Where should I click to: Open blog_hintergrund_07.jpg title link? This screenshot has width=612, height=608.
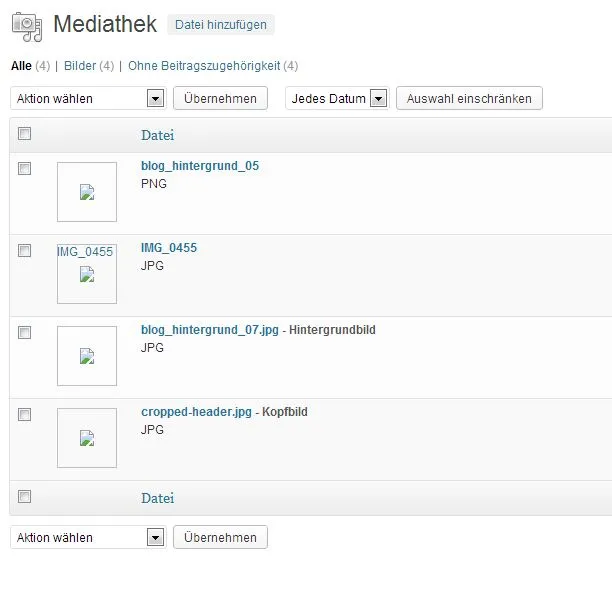tap(210, 330)
